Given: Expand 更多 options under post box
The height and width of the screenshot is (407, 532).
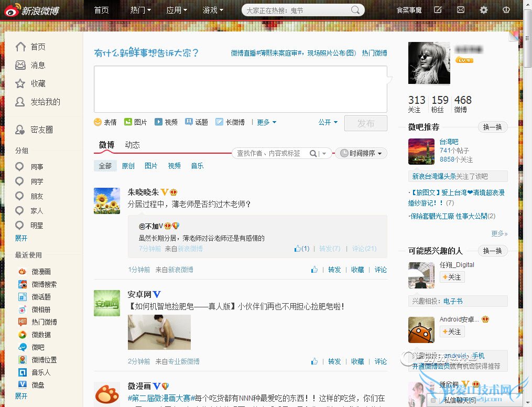Looking at the screenshot, I should 266,122.
